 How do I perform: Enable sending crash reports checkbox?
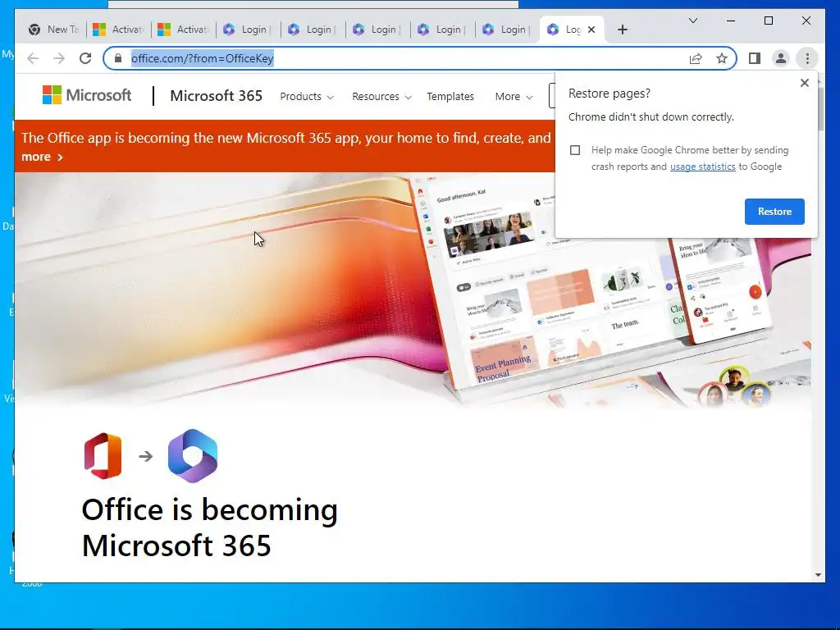click(575, 150)
